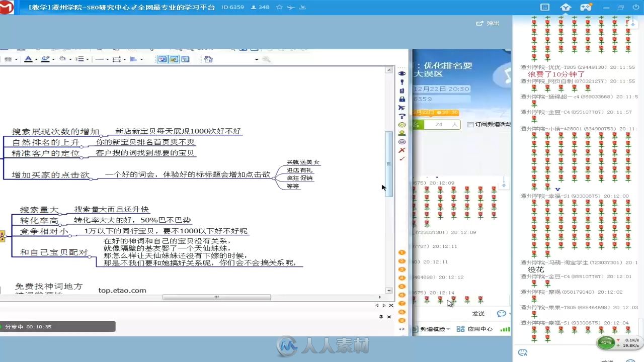This screenshot has width=644, height=362.
Task: Click the tab scroll left arrow
Action: click(377, 305)
